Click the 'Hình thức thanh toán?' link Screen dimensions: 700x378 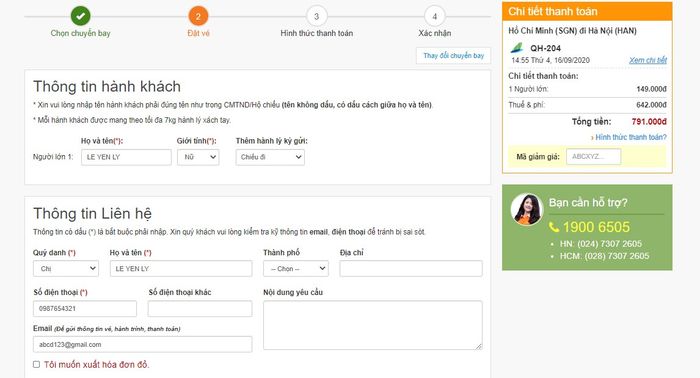click(630, 137)
